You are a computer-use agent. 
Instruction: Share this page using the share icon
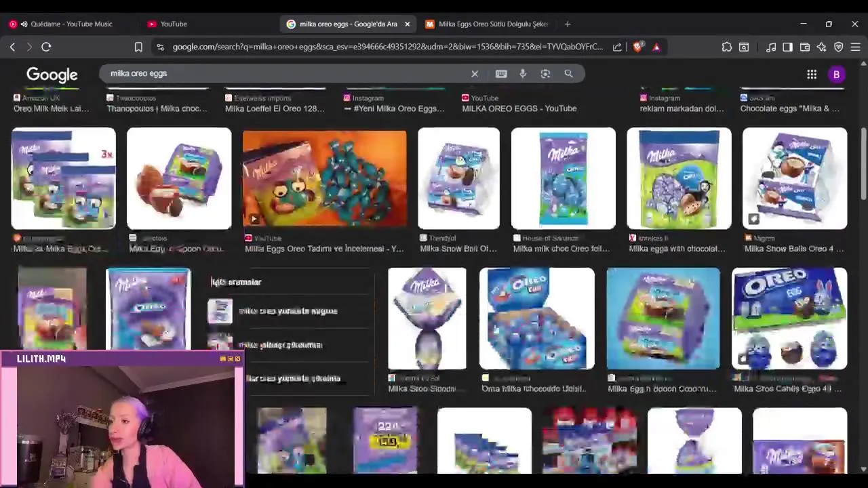(617, 47)
